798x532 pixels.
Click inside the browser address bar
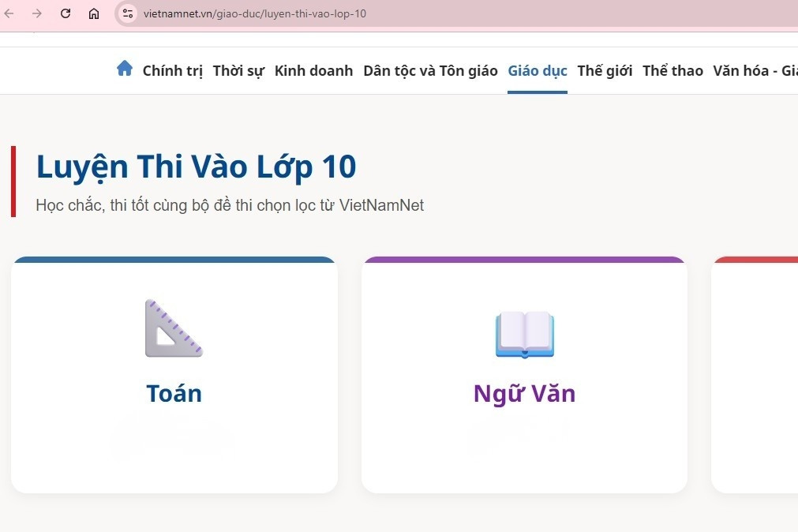coord(316,13)
